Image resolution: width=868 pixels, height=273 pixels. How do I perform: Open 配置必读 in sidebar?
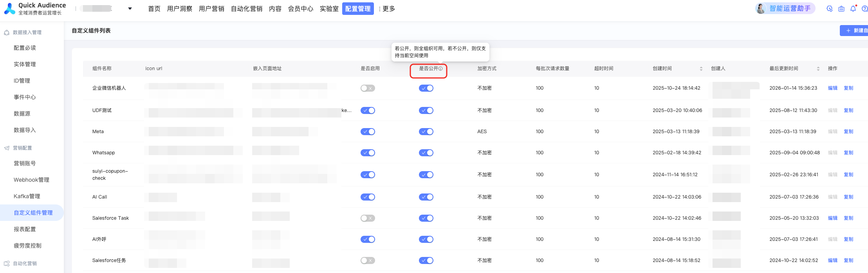pyautogui.click(x=25, y=48)
